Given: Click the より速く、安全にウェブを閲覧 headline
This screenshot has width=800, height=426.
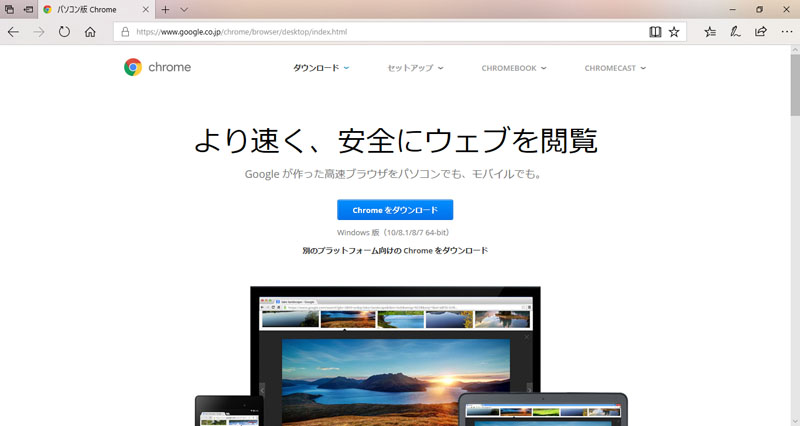Looking at the screenshot, I should point(395,140).
